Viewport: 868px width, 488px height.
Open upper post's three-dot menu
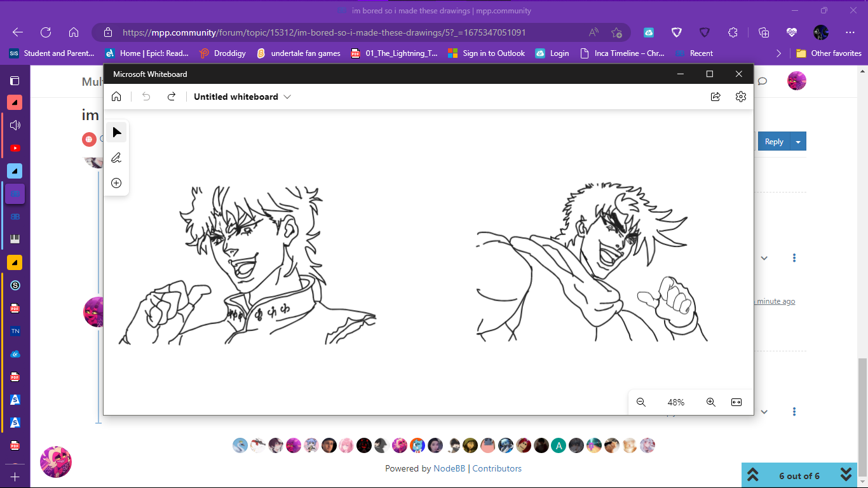[794, 258]
